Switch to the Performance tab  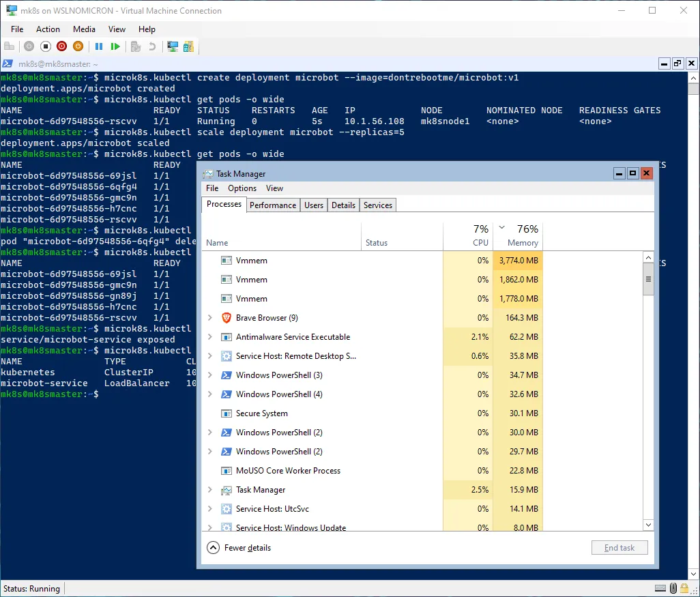click(272, 205)
